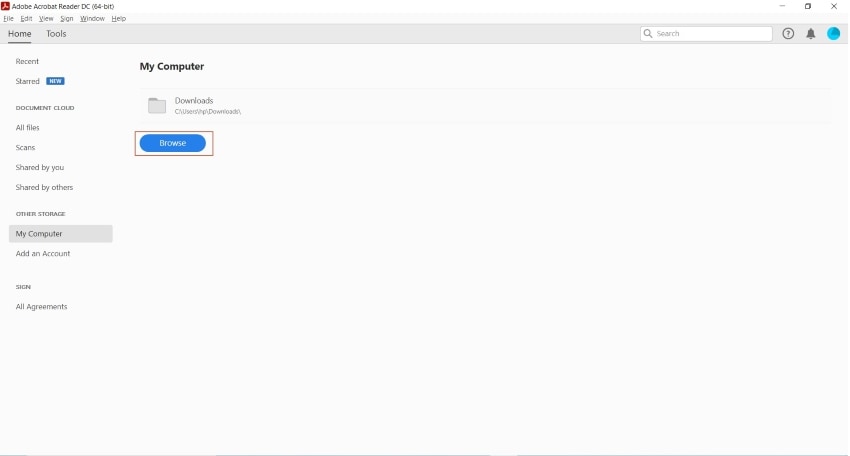Select Recent in the sidebar

click(x=27, y=61)
